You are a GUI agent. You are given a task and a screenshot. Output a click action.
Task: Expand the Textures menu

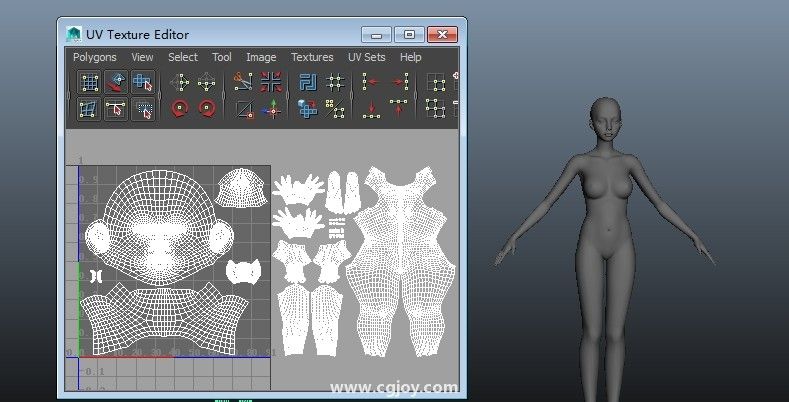click(312, 57)
